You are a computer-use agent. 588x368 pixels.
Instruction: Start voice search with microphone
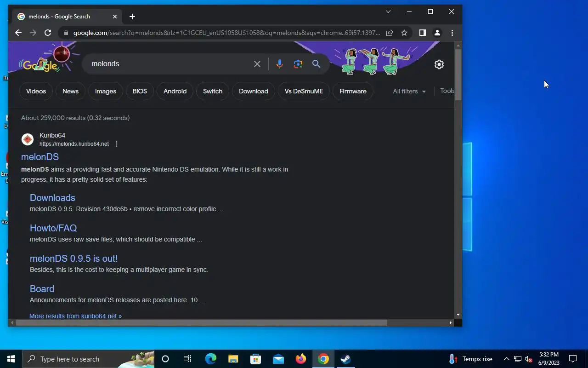point(279,64)
